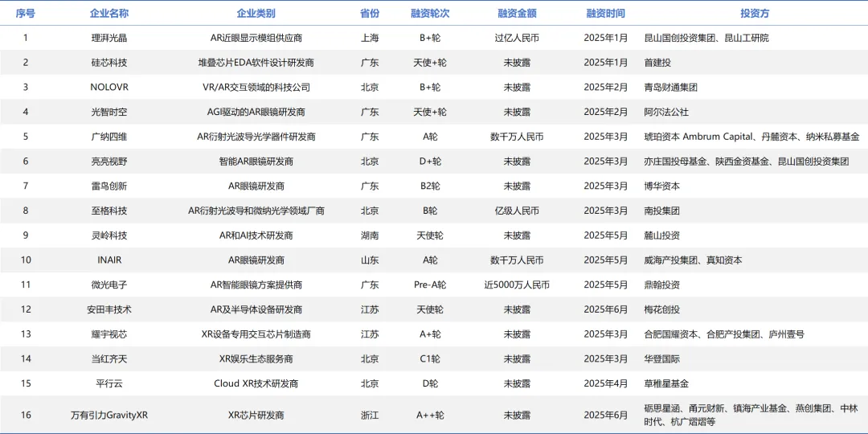Select company name 亮亮视野
This screenshot has width=868, height=434.
pyautogui.click(x=109, y=162)
